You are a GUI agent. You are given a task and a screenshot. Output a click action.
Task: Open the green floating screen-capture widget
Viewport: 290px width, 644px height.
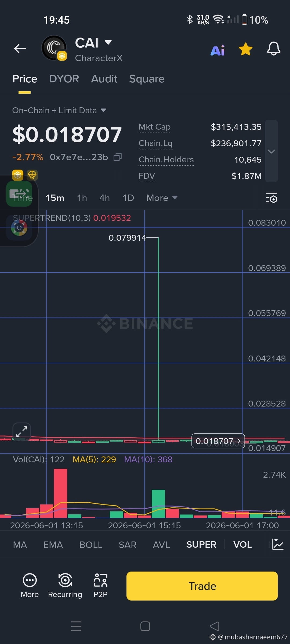click(x=19, y=194)
